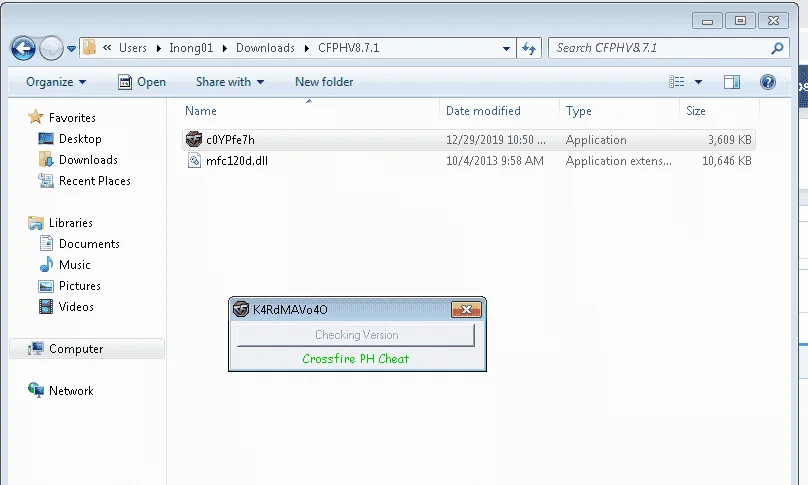The height and width of the screenshot is (485, 808).
Task: Select the mfc120d.dll file
Action: click(x=237, y=161)
